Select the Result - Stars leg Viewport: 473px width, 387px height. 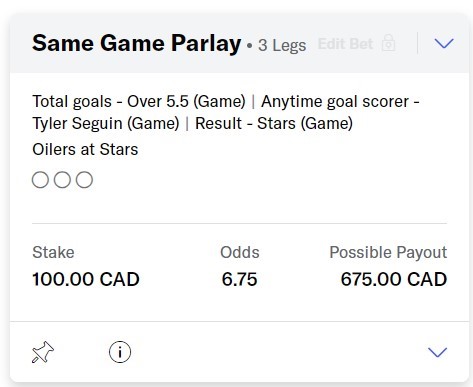pyautogui.click(x=274, y=123)
